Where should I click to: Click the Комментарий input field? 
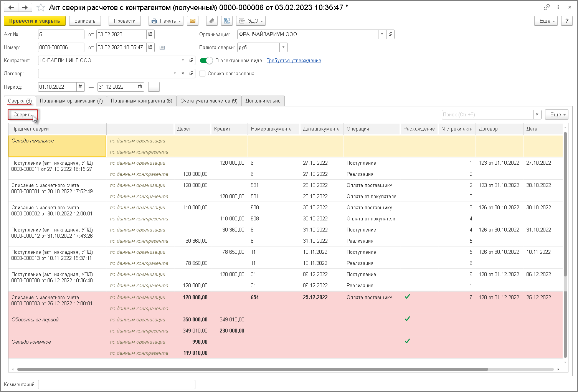click(x=117, y=384)
